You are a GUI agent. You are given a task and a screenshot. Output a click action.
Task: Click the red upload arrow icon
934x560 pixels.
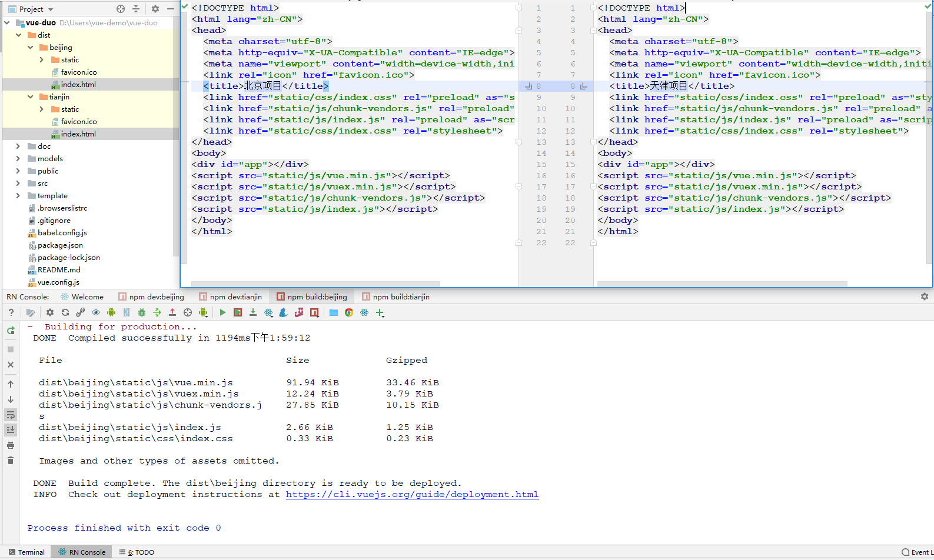coord(172,312)
